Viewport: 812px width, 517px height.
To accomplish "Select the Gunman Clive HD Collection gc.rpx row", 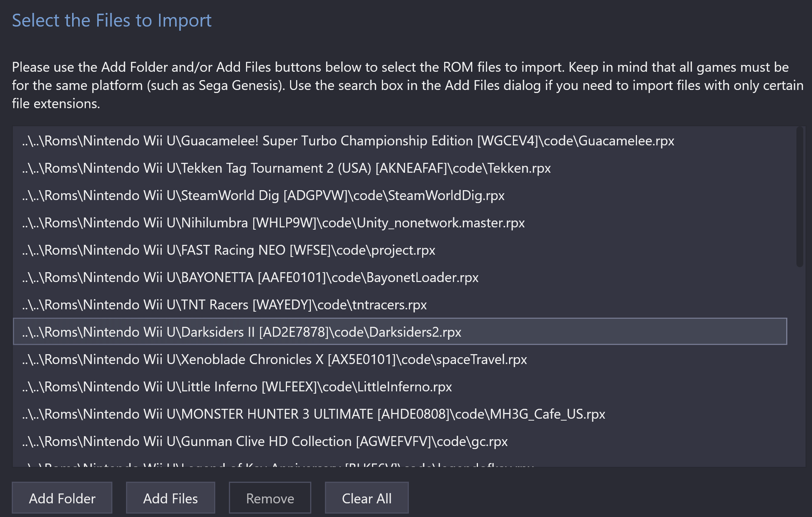I will pos(400,441).
